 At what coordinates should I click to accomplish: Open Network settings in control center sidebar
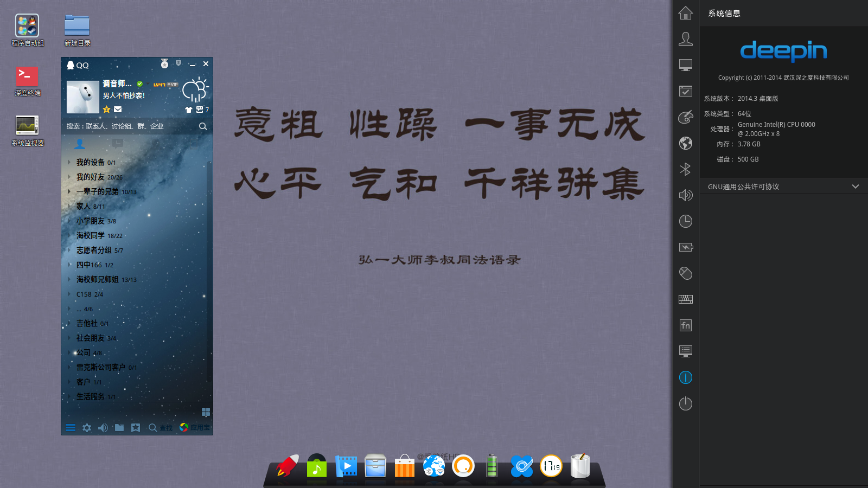(x=686, y=143)
